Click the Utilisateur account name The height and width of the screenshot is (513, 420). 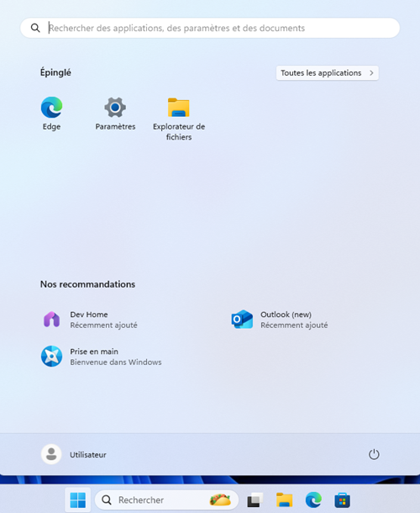click(88, 455)
